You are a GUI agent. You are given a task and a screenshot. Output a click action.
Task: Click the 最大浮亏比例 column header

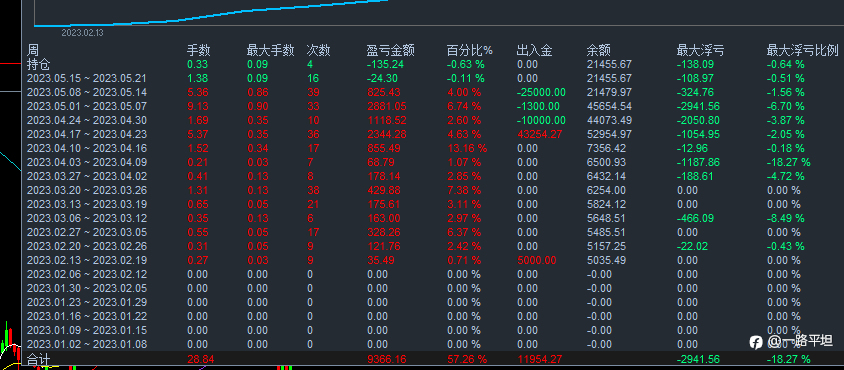(x=803, y=51)
